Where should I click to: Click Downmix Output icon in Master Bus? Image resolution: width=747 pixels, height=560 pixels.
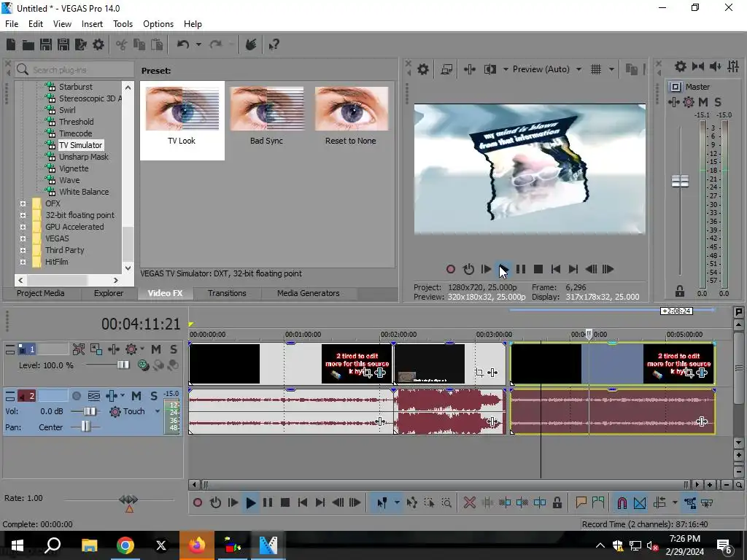pyautogui.click(x=698, y=66)
